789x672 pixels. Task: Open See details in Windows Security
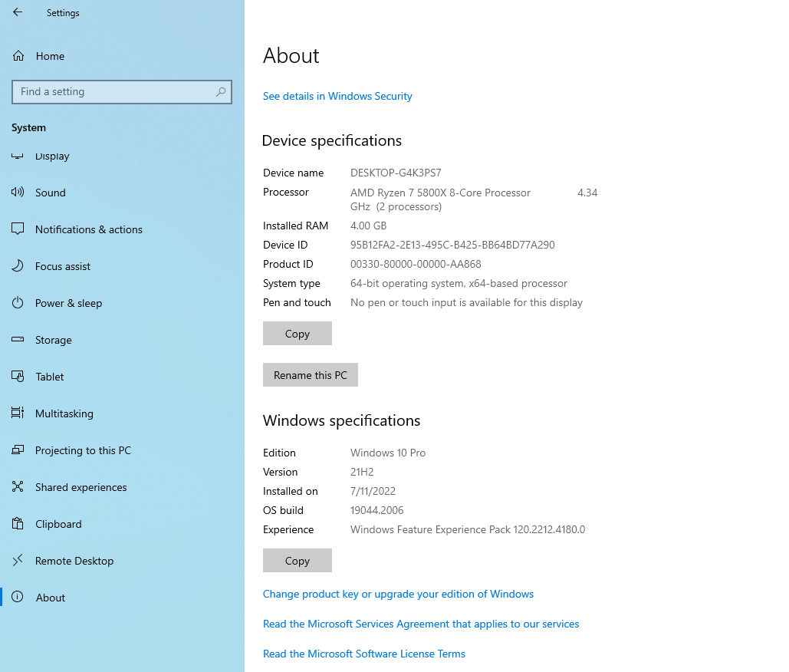(337, 96)
